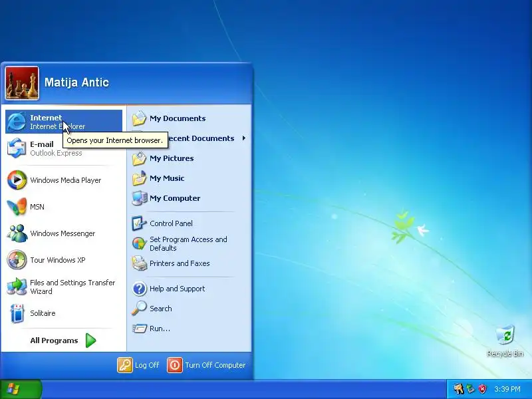Choose Windows Media Player label
532x399 pixels.
point(65,180)
